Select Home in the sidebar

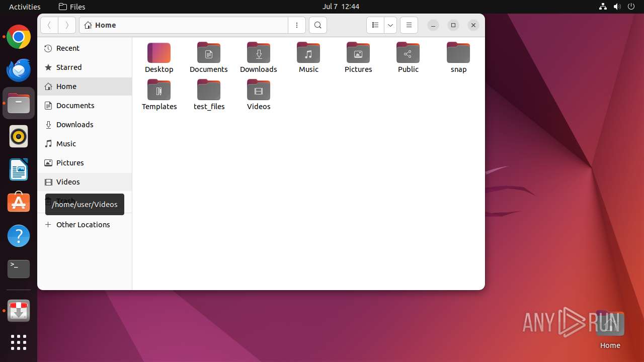[85, 86]
